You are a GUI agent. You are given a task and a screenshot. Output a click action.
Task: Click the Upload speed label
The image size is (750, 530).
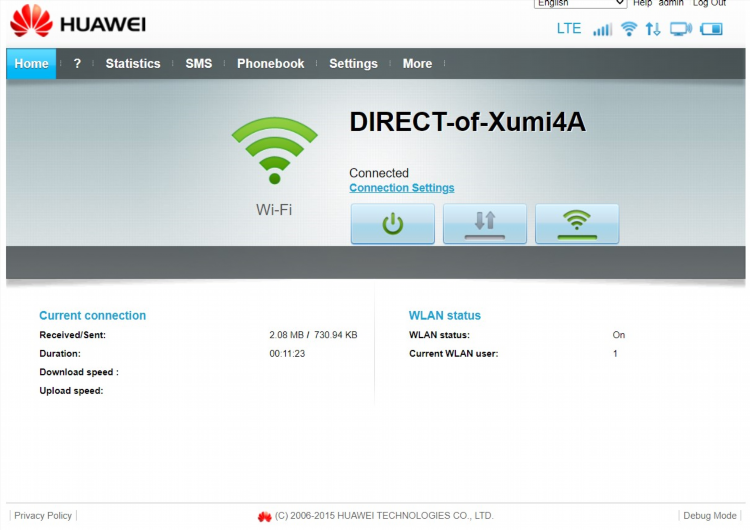[71, 391]
